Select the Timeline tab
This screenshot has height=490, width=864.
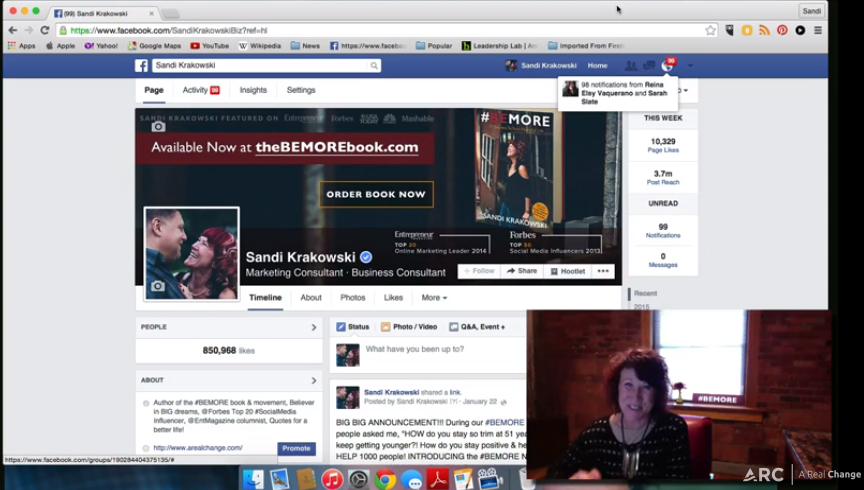(265, 298)
